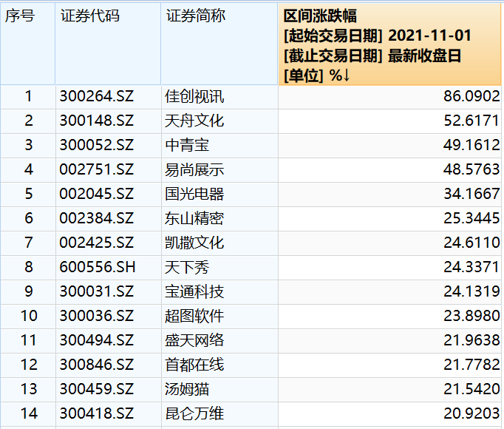This screenshot has height=429, width=504.
Task: Click the value 21.5420
Action: [x=471, y=389]
